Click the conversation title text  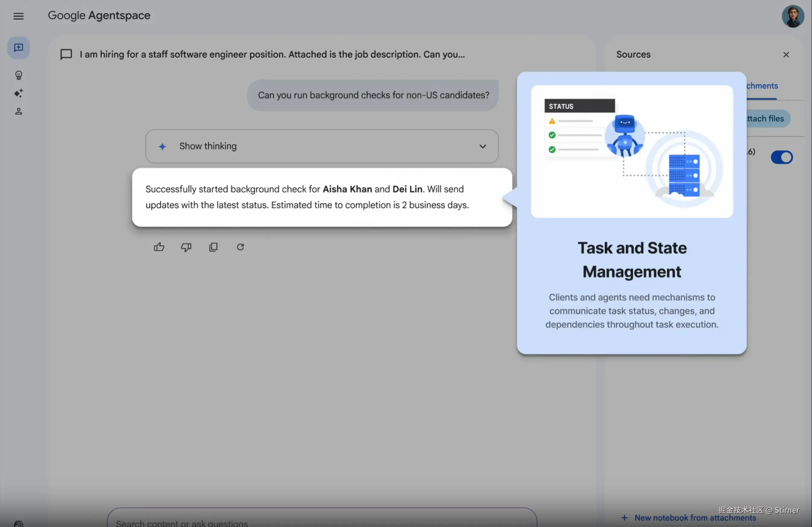click(272, 55)
